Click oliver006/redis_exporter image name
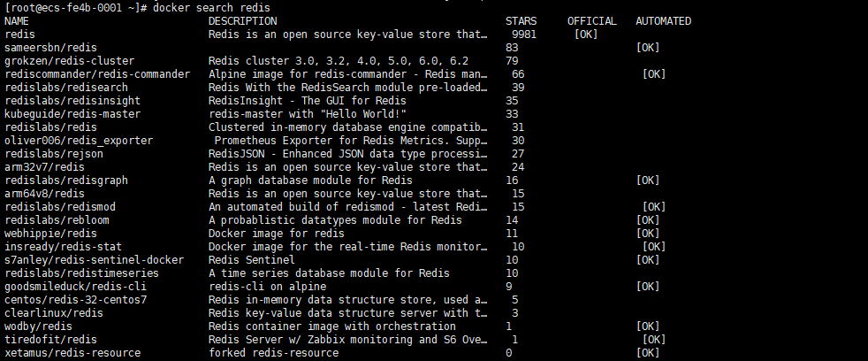868x361 pixels. pyautogui.click(x=79, y=141)
